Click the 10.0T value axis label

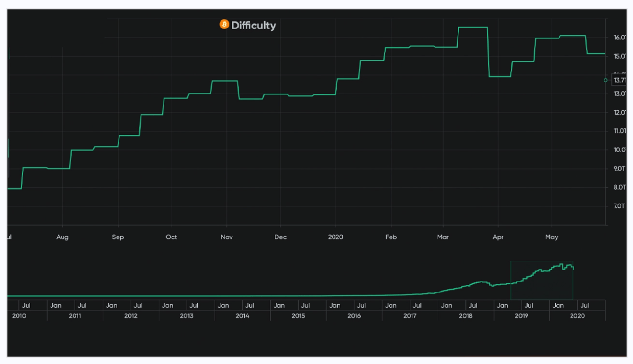(x=620, y=150)
